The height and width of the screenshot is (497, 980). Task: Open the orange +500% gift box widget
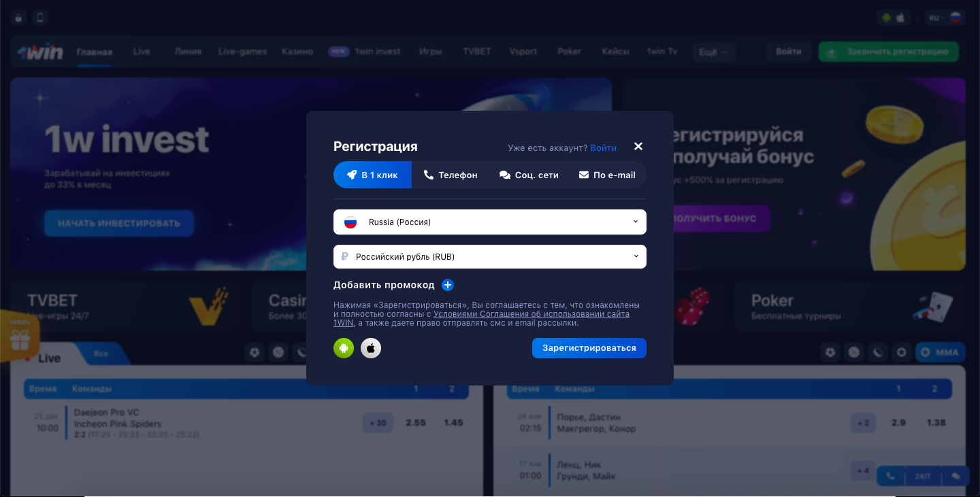coord(20,335)
